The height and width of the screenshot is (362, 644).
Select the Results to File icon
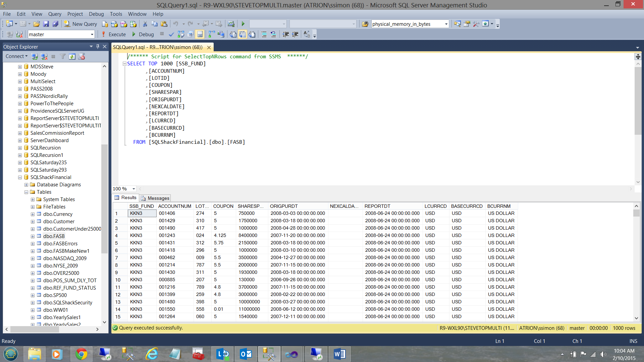(252, 34)
